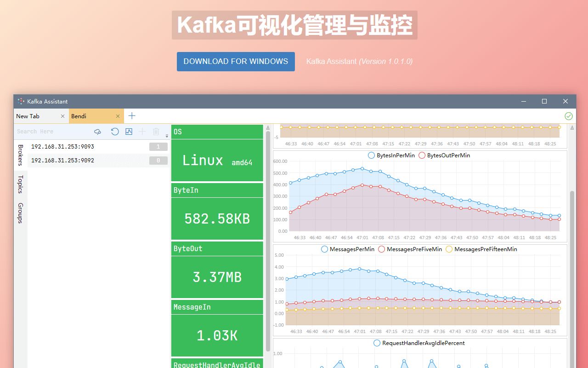Click the green status check icon
Screen dimensions: 588x368
pyautogui.click(x=569, y=116)
